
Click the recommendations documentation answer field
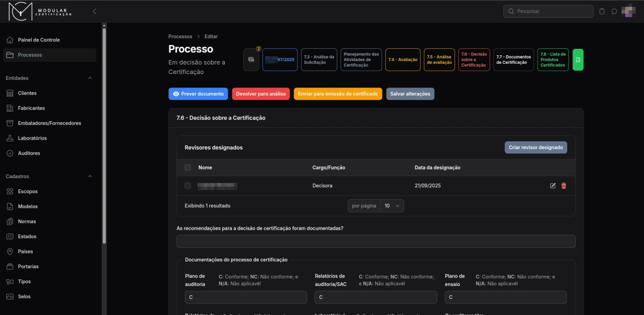(376, 241)
